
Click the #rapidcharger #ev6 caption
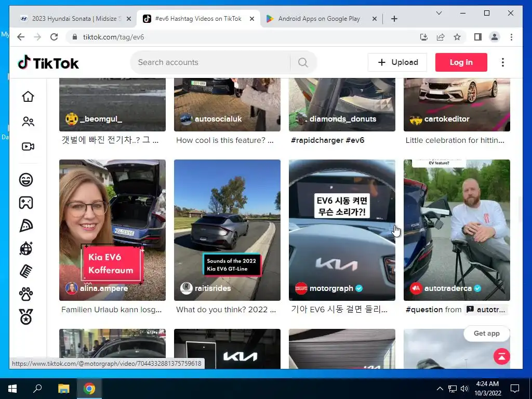click(328, 140)
